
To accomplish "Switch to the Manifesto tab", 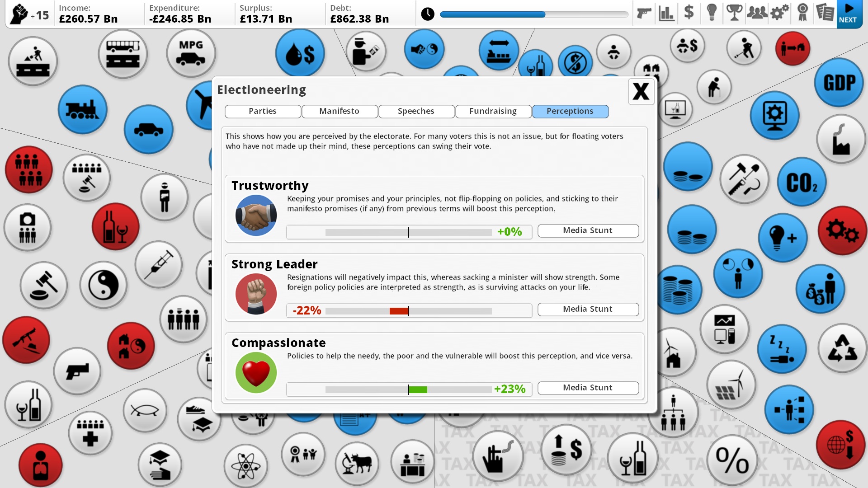I will [x=339, y=111].
